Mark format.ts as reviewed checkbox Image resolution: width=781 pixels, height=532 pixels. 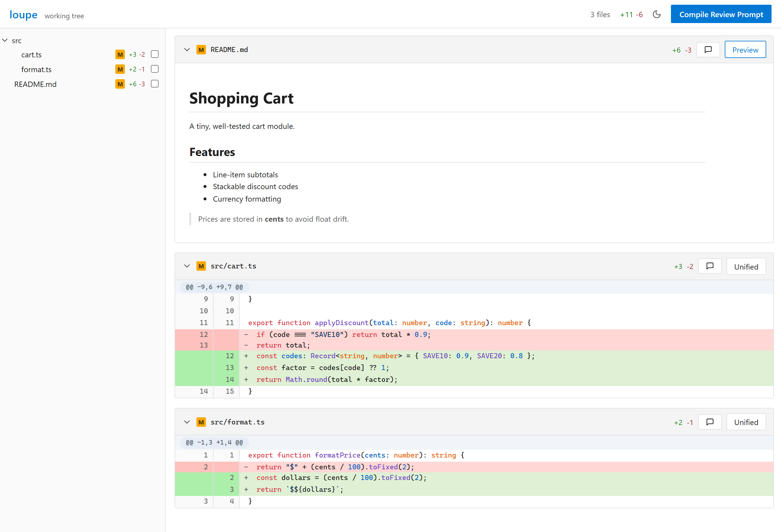pos(155,69)
